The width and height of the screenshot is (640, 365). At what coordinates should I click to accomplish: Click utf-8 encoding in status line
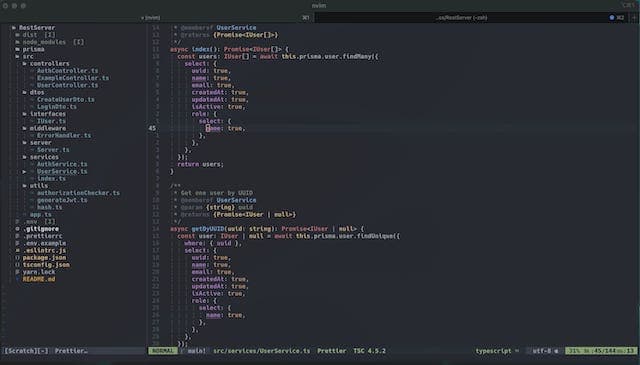[x=542, y=351]
